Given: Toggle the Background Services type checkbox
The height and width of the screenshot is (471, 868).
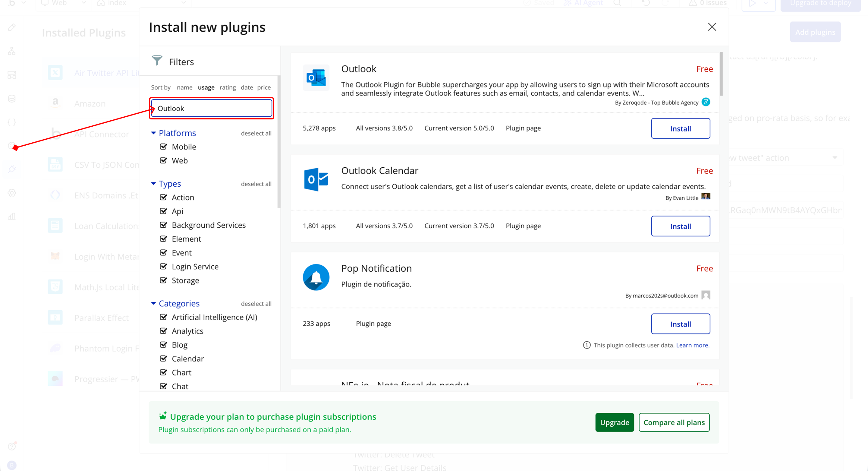Looking at the screenshot, I should coord(163,225).
